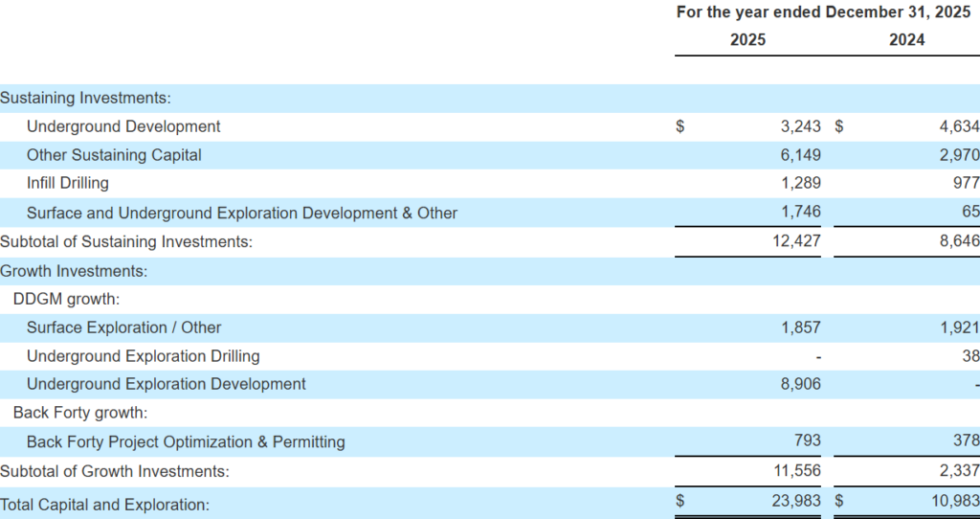Screen dimensions: 980x519
Task: Click the Back Forty growth subheading
Action: [79, 413]
